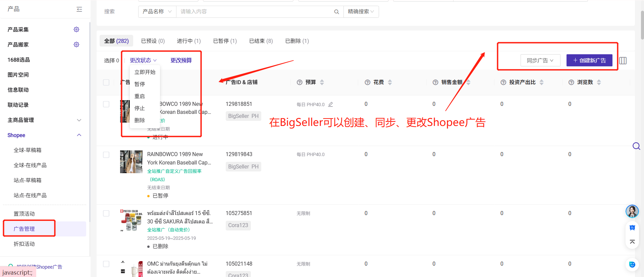This screenshot has height=277, width=644.
Task: Click the 创建新广告 button
Action: pyautogui.click(x=589, y=61)
